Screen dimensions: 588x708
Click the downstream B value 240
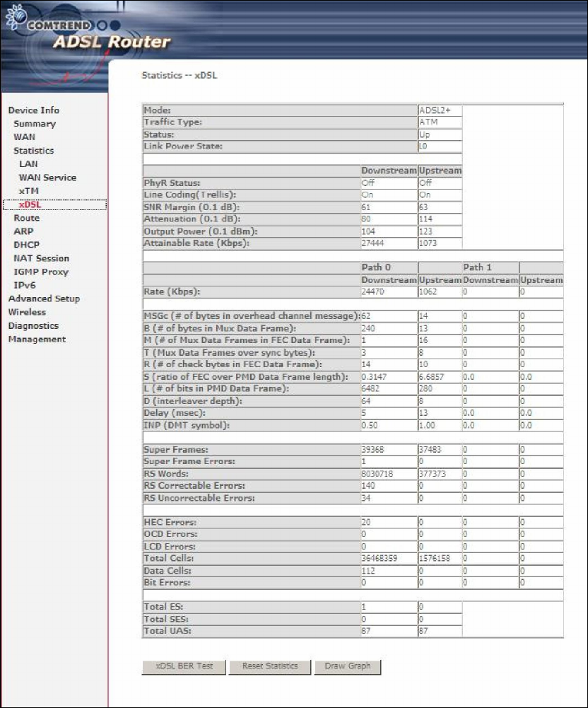pyautogui.click(x=368, y=328)
